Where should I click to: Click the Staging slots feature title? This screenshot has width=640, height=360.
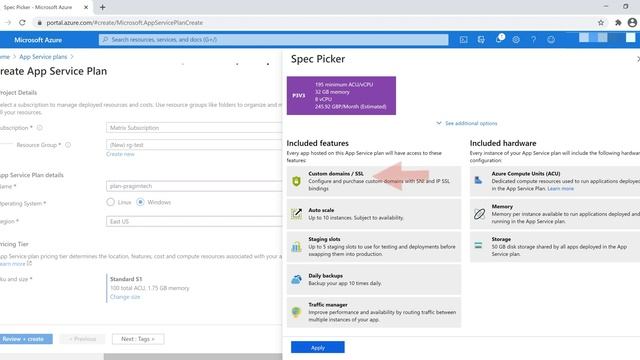324,239
